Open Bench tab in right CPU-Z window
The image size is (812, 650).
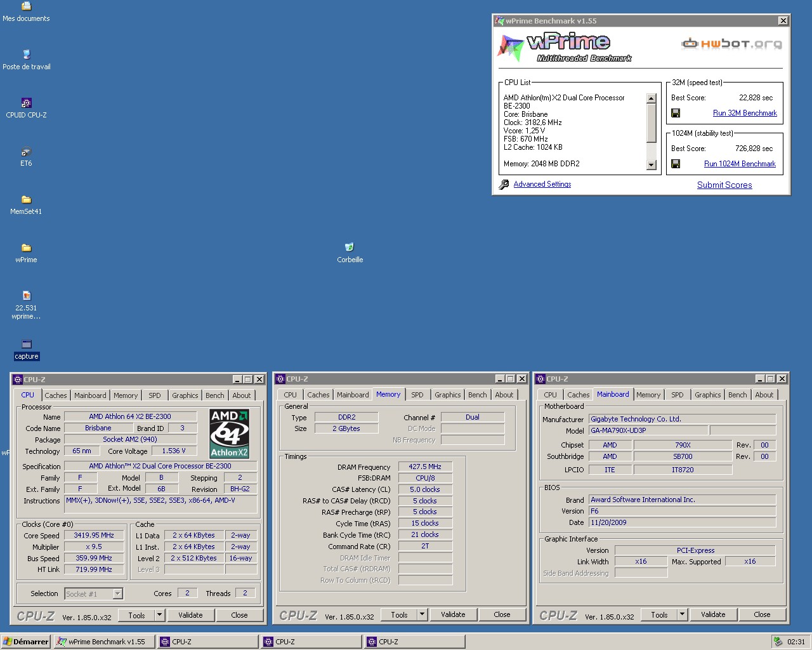click(737, 395)
